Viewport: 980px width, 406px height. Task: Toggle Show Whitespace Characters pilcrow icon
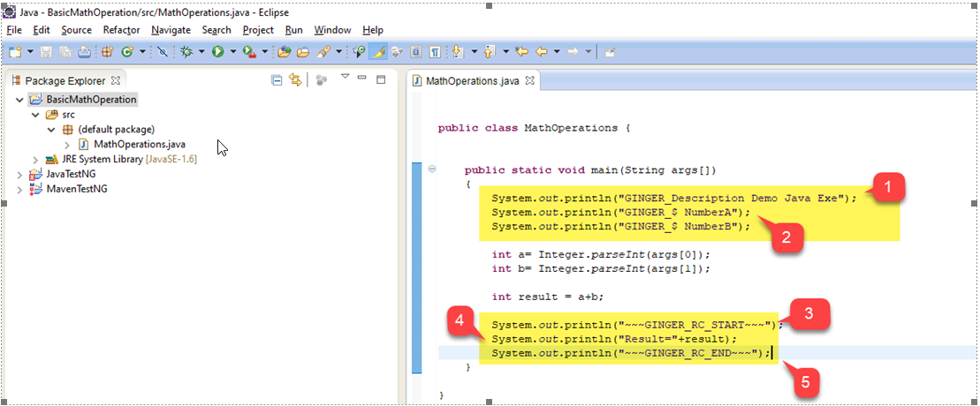[435, 52]
